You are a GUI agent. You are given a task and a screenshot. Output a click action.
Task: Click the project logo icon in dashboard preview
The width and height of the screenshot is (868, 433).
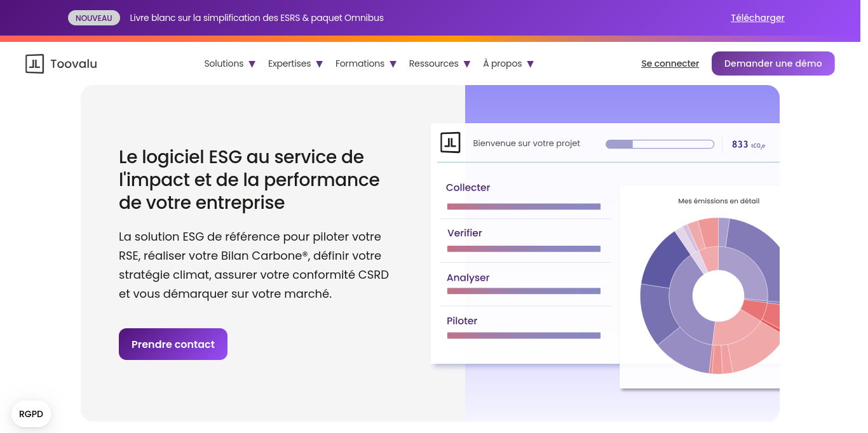point(450,143)
